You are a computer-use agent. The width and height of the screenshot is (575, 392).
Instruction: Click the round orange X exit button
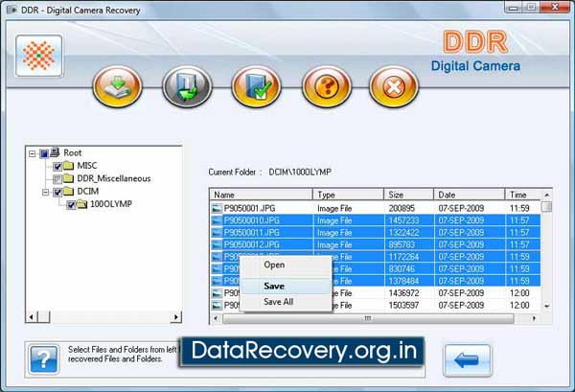click(394, 86)
